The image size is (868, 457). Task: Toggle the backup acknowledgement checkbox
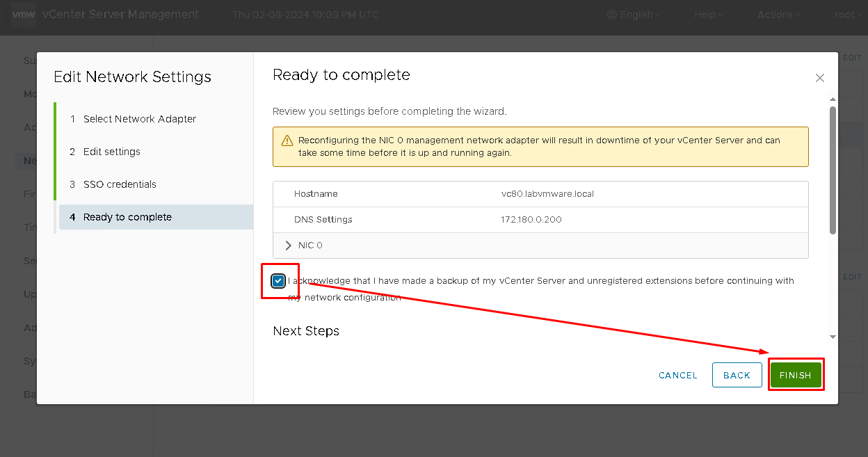(x=279, y=281)
